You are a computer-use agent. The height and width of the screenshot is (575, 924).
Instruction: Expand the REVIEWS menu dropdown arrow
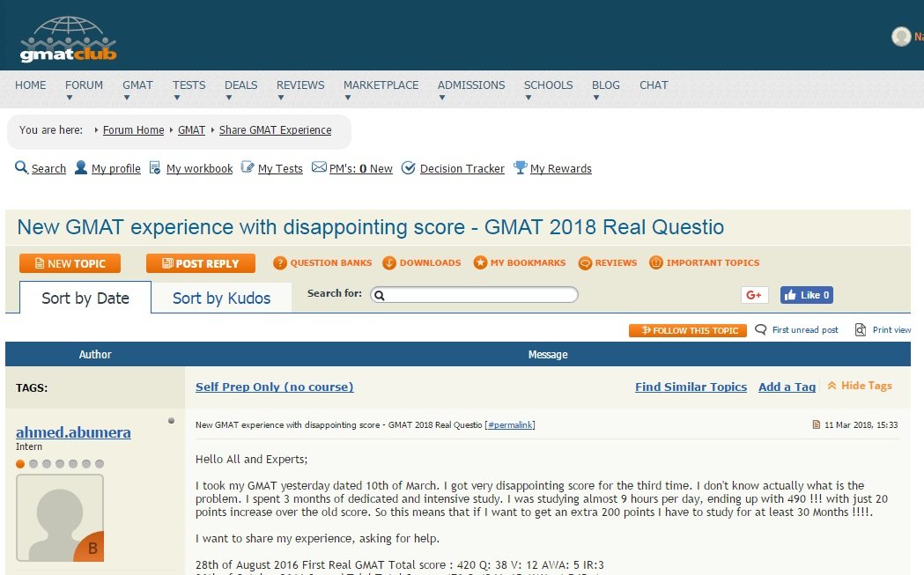click(281, 98)
